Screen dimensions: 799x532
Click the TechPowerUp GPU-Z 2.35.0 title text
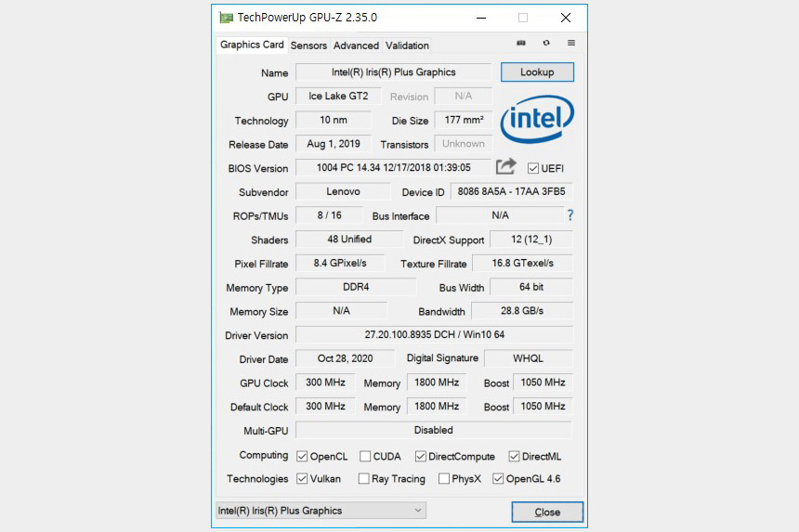308,18
